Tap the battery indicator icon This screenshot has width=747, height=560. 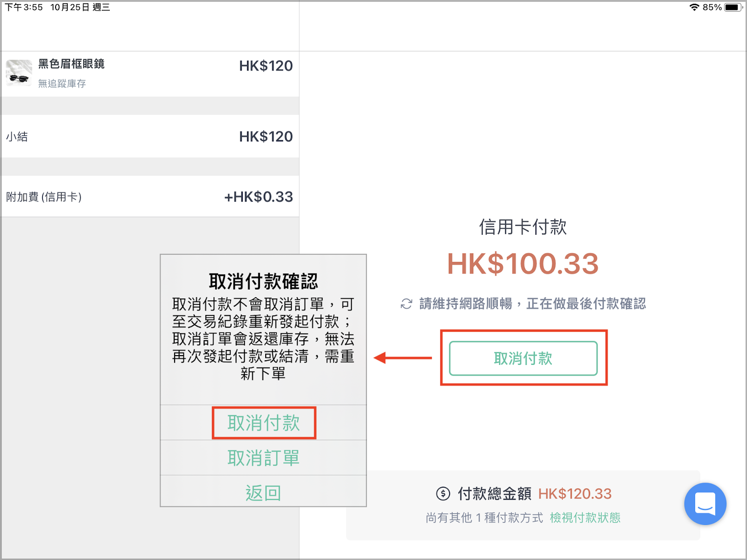(x=733, y=7)
